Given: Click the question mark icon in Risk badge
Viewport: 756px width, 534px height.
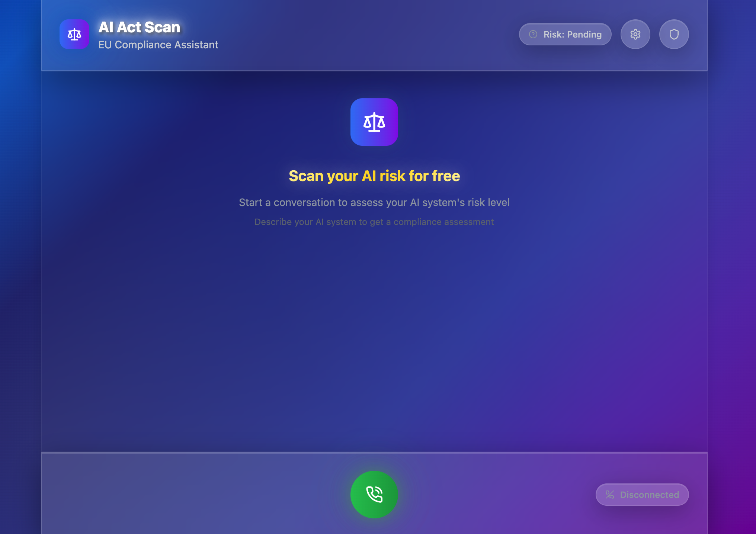Looking at the screenshot, I should 533,34.
